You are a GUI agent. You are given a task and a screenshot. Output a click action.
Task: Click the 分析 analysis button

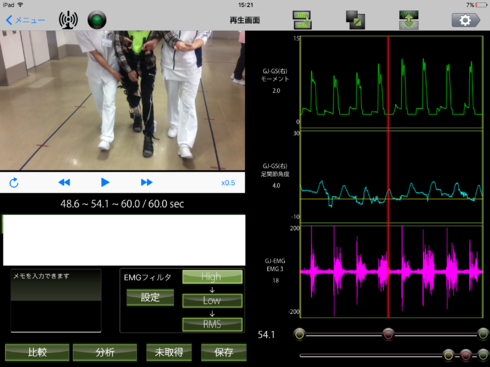pyautogui.click(x=105, y=352)
